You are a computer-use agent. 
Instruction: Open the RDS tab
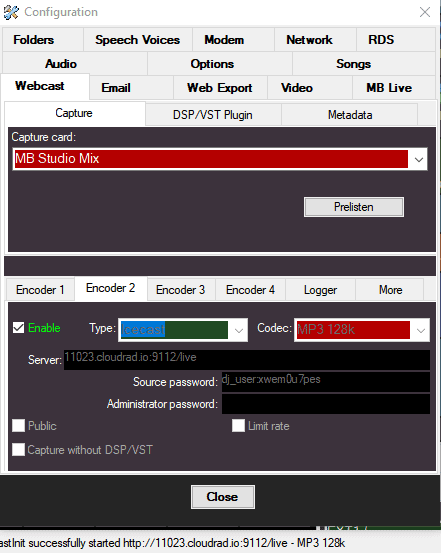point(395,40)
